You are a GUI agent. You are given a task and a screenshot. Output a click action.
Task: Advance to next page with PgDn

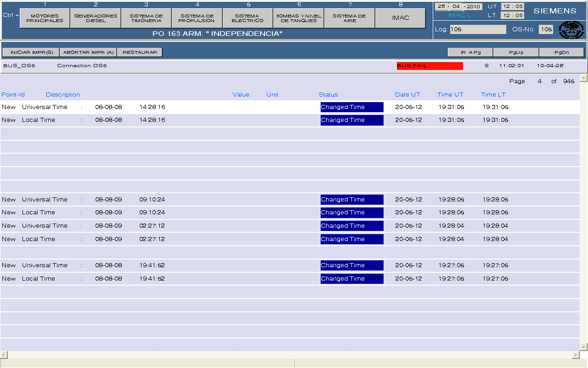point(561,52)
